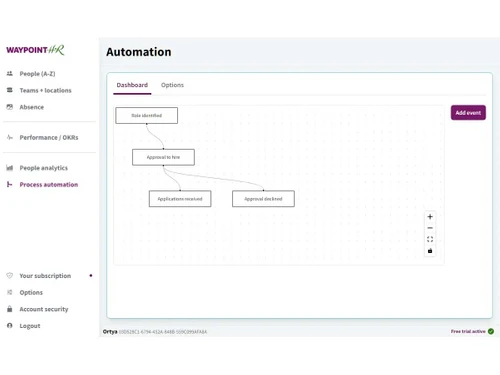The width and height of the screenshot is (500, 375).
Task: Click the Absence calendar icon
Action: click(10, 107)
